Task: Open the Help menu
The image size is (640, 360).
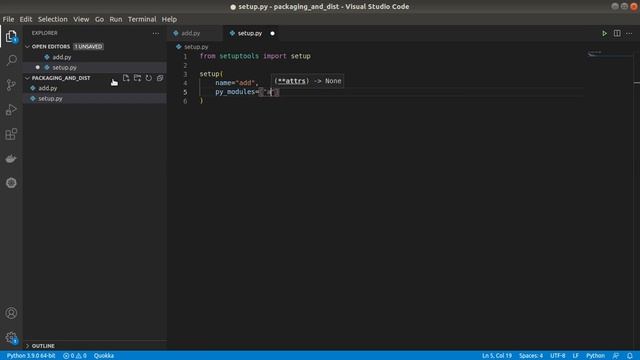Action: pos(169,19)
